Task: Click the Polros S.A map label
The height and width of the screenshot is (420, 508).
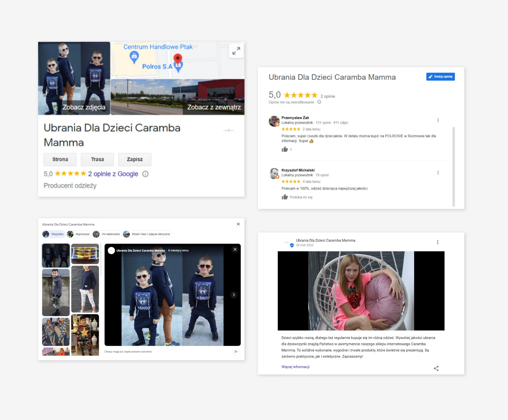Action: point(157,66)
